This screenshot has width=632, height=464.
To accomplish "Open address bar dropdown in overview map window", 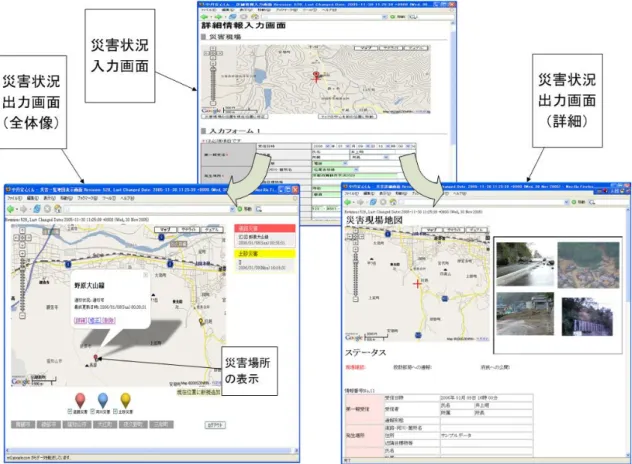I will 232,209.
